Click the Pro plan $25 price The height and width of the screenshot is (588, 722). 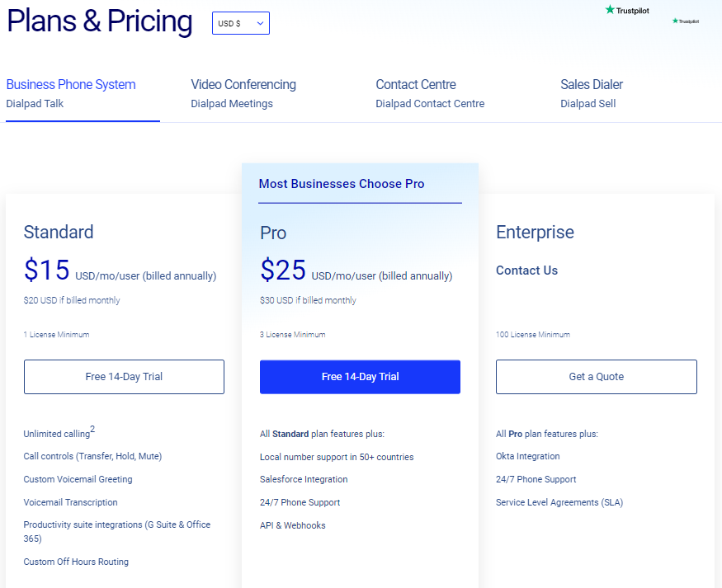283,270
